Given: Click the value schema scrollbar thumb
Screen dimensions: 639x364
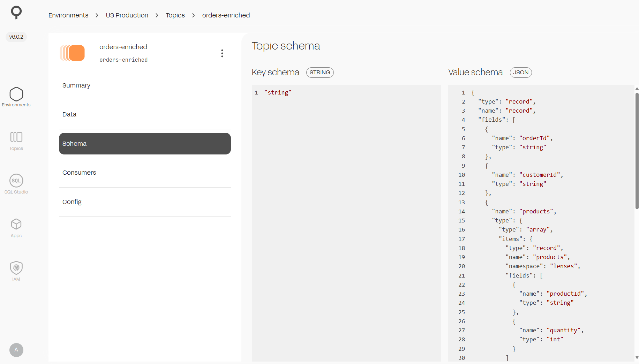Looking at the screenshot, I should click(x=637, y=151).
